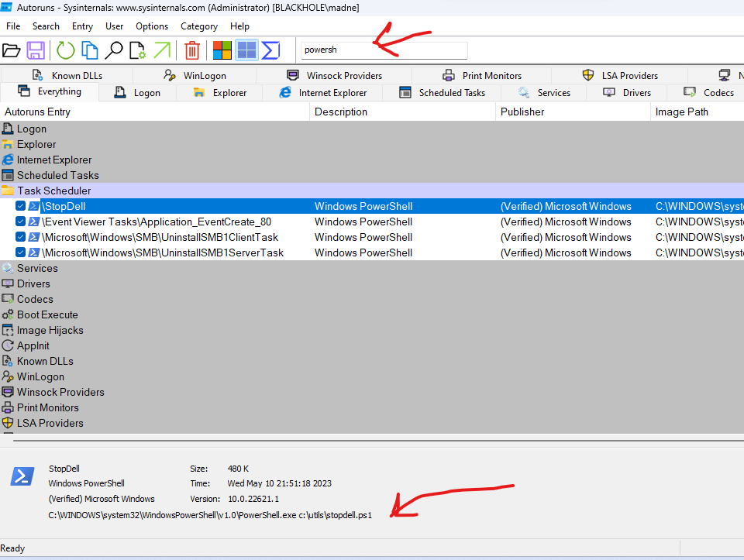The image size is (744, 560).
Task: Open the Category menu
Action: [x=199, y=26]
